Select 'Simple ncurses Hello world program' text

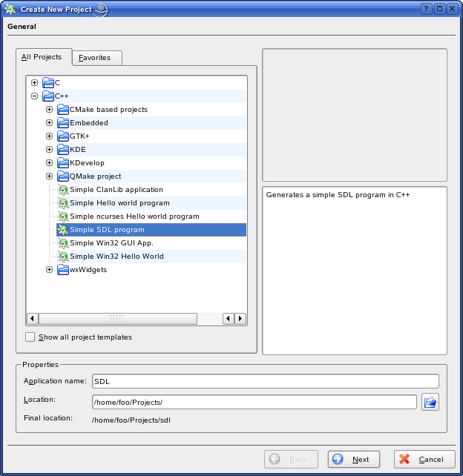point(134,216)
